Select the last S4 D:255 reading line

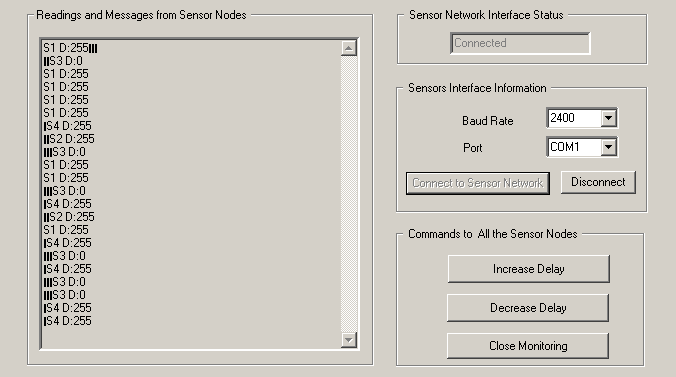click(68, 320)
